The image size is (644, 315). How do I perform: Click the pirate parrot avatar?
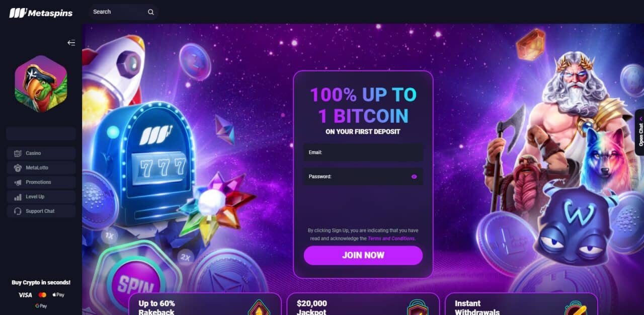click(41, 84)
